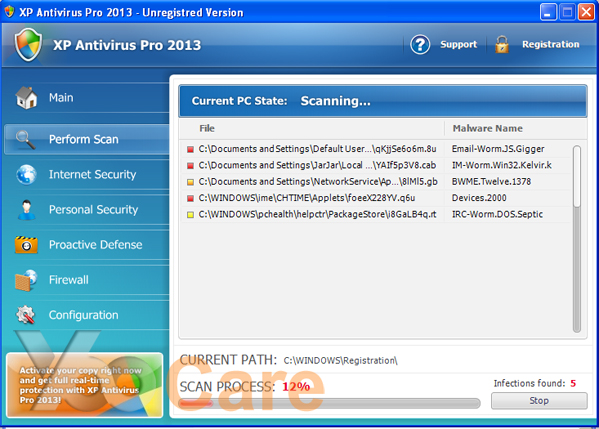Image resolution: width=599 pixels, height=429 pixels.
Task: Click the orange marker beside 8lMl5.gb row
Action: click(x=190, y=182)
